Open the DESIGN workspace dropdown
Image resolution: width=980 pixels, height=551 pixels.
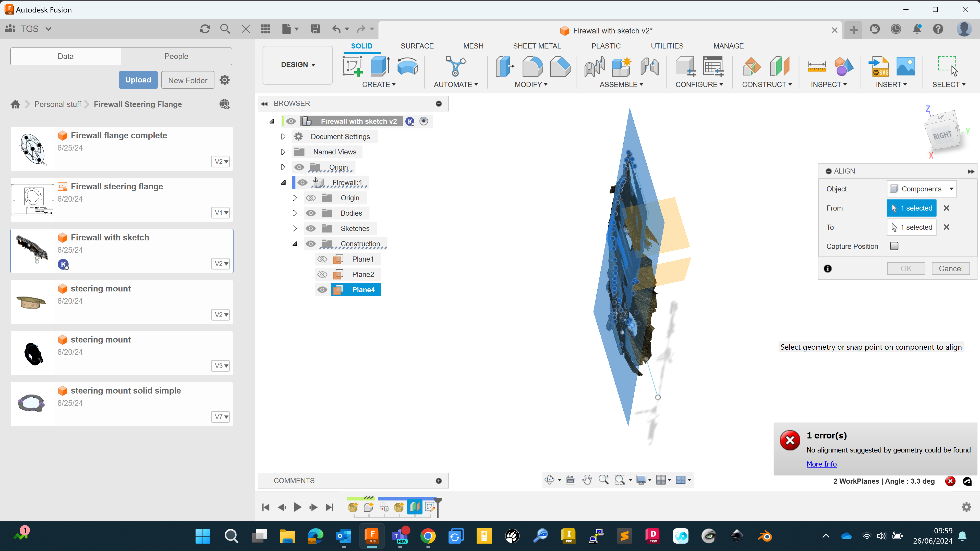click(297, 65)
